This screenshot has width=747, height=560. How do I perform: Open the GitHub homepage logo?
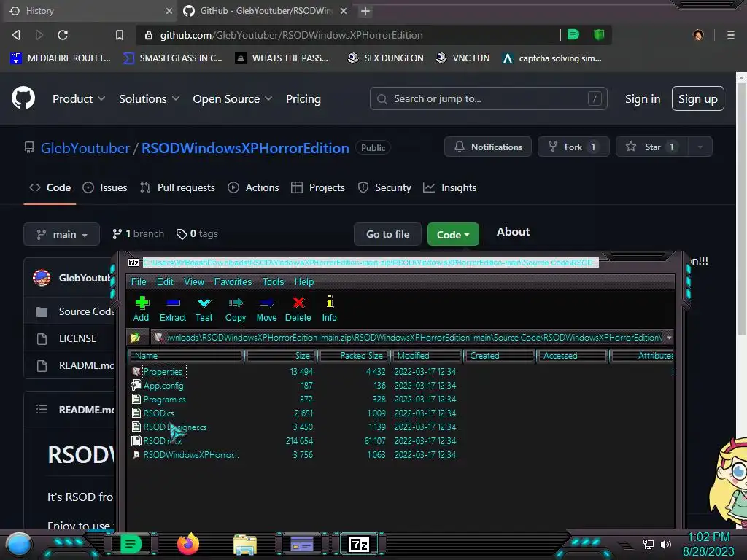coord(23,98)
